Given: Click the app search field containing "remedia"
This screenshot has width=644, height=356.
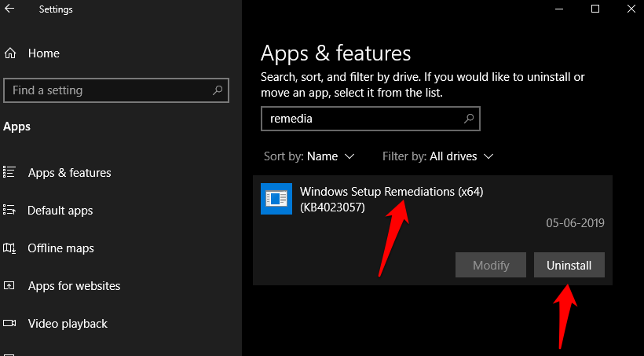Looking at the screenshot, I should point(361,119).
